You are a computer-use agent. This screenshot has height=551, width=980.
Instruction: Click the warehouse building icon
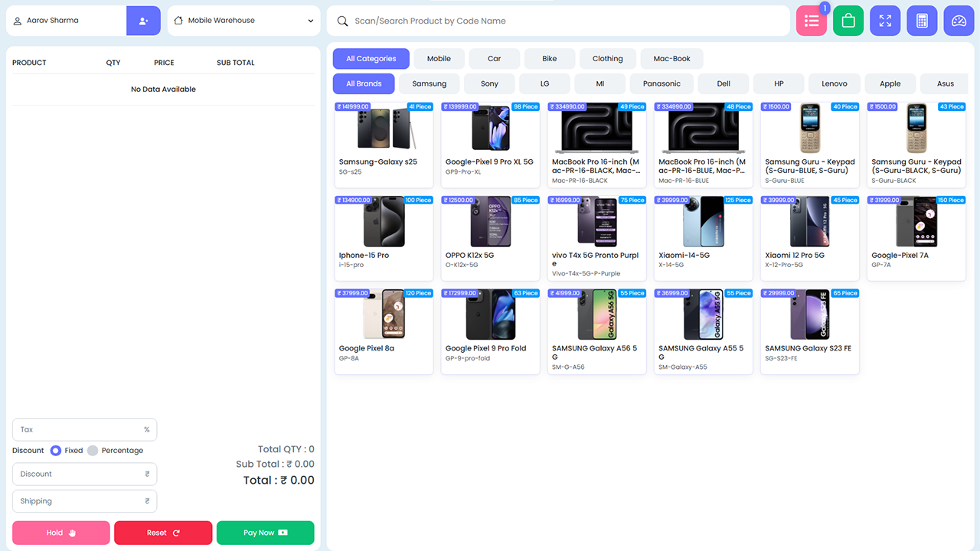click(x=179, y=21)
